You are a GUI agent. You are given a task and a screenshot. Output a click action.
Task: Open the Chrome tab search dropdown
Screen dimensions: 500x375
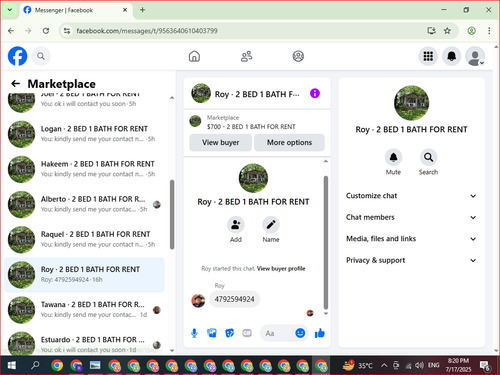(x=10, y=10)
